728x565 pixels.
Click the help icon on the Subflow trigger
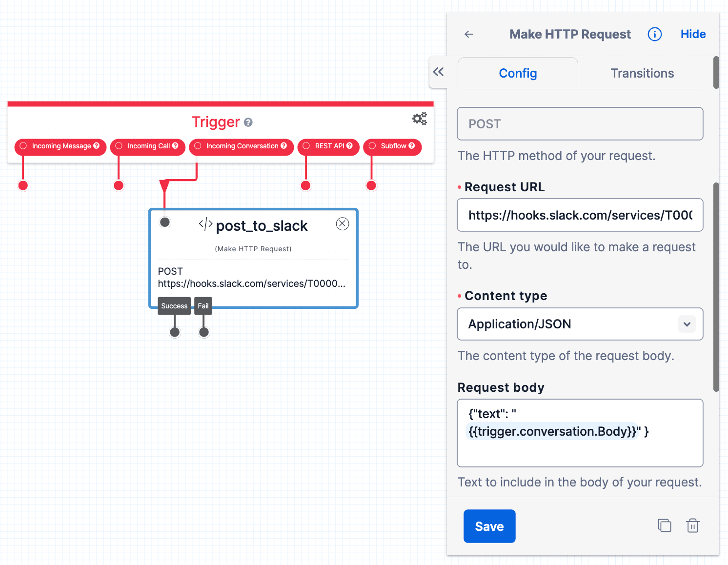(412, 146)
